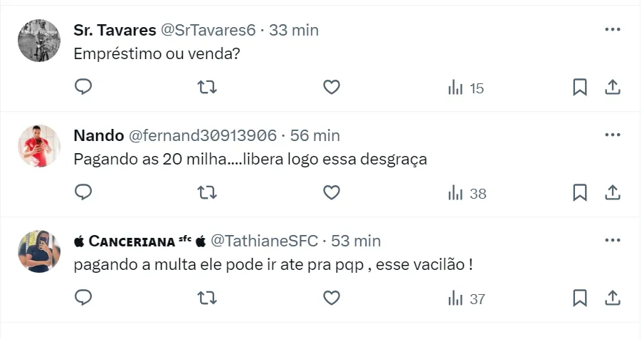Open more options on Canceriana's tweet

pos(612,241)
